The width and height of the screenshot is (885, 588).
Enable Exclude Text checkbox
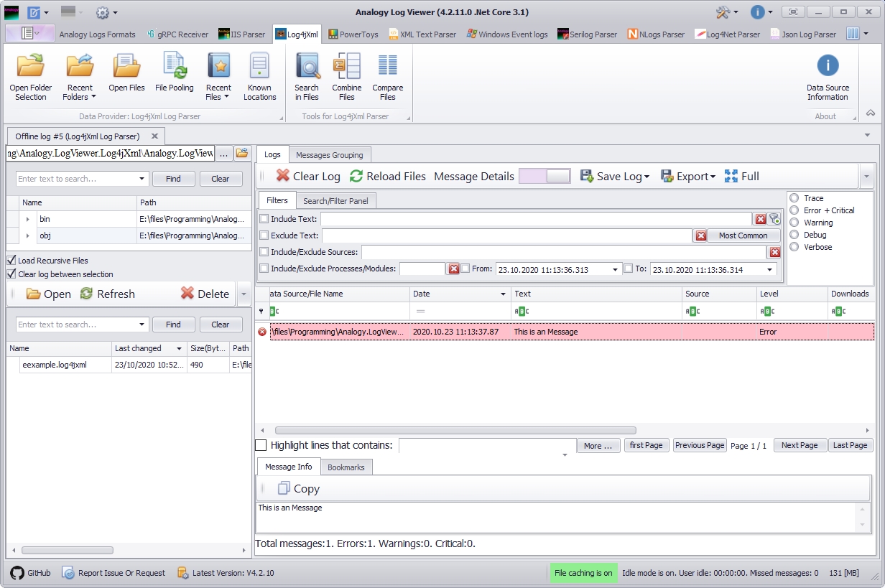[264, 235]
